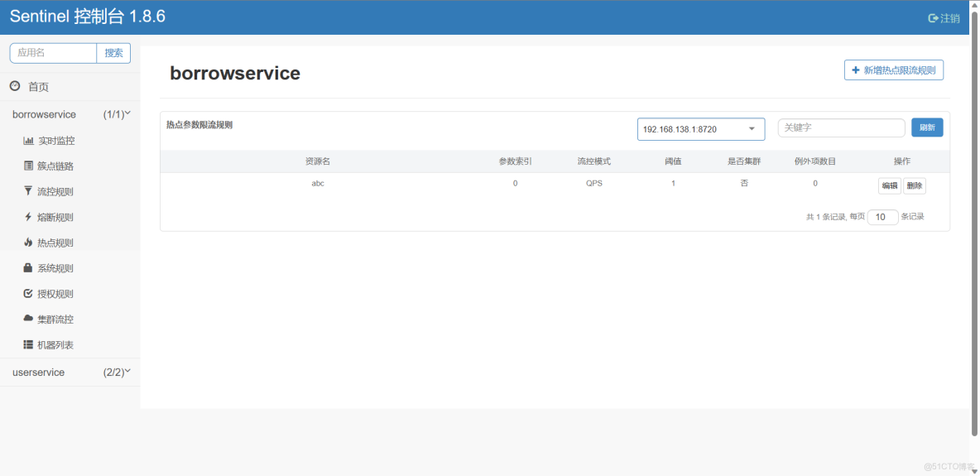Click the 搜索 button
Viewport: 980px width, 476px height.
[x=113, y=53]
